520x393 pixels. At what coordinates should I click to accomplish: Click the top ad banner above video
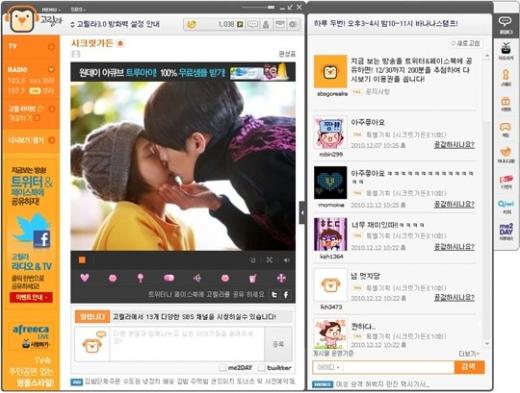tap(183, 72)
